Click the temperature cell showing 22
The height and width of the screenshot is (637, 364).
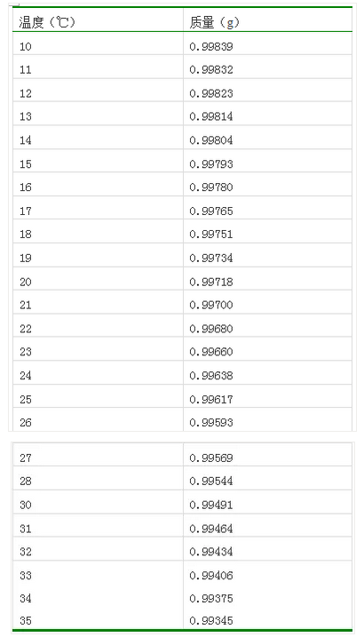(x=98, y=328)
